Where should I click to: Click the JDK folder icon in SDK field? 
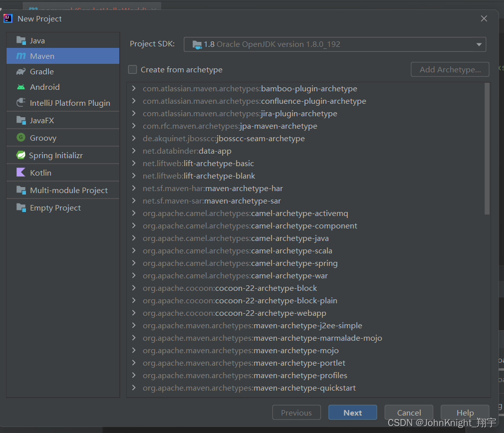(x=197, y=44)
